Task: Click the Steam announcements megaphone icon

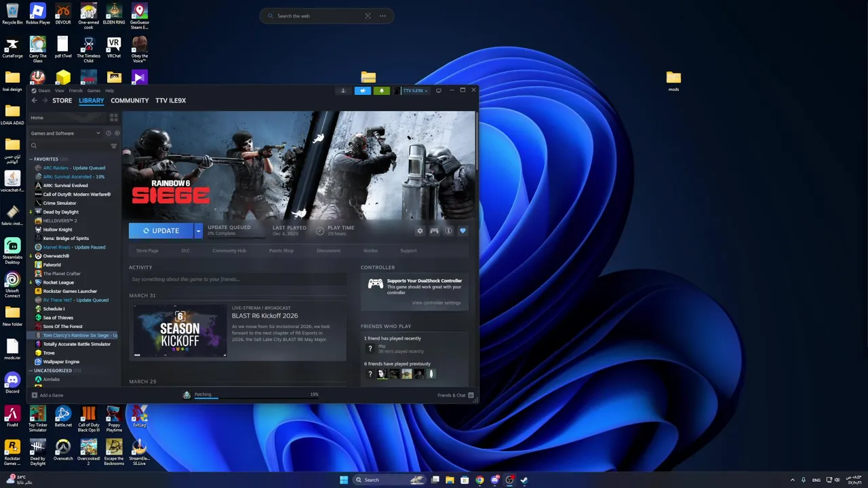Action: (x=363, y=90)
